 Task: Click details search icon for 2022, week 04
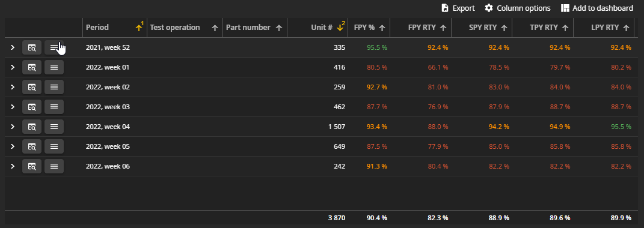click(x=32, y=127)
